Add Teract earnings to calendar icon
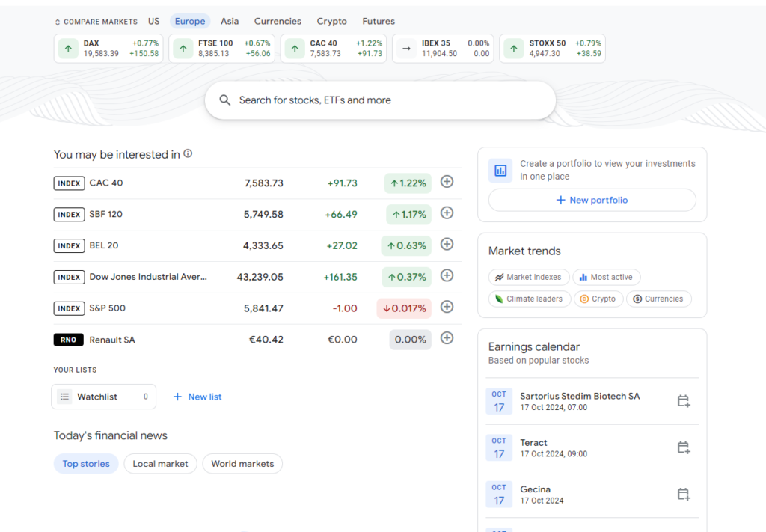 683,447
